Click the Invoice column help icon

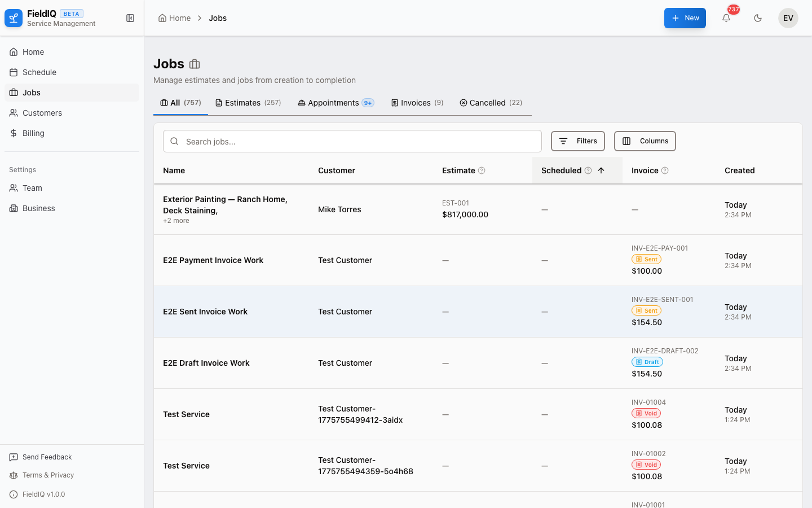coord(665,170)
